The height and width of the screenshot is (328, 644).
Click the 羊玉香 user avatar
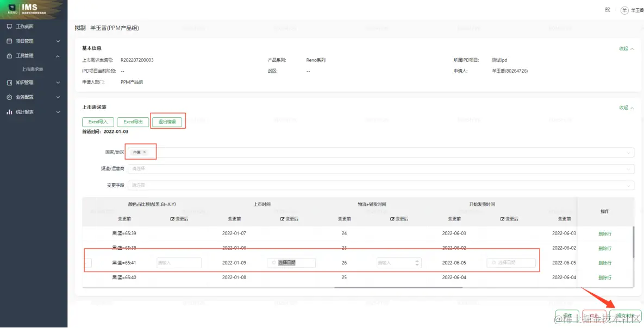click(624, 10)
